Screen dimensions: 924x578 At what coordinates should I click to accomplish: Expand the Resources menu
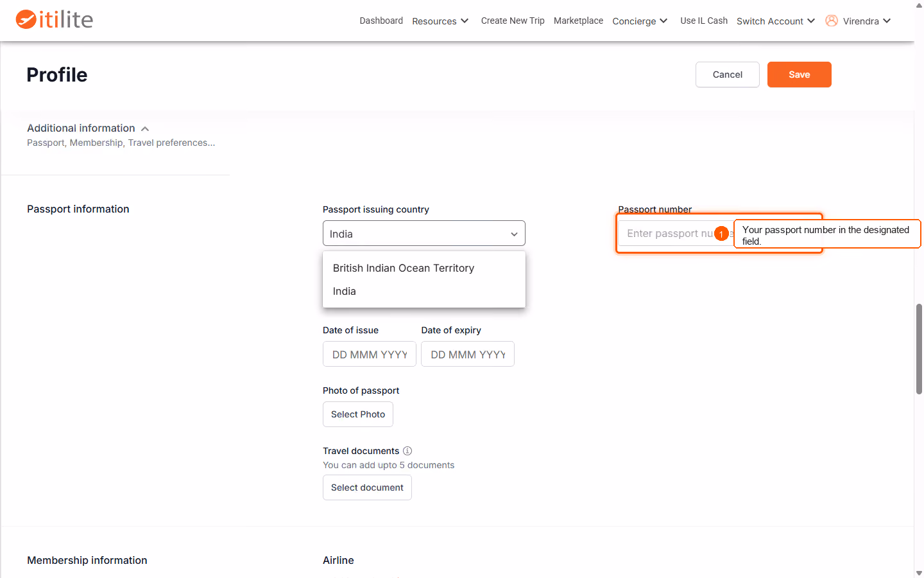pyautogui.click(x=440, y=21)
